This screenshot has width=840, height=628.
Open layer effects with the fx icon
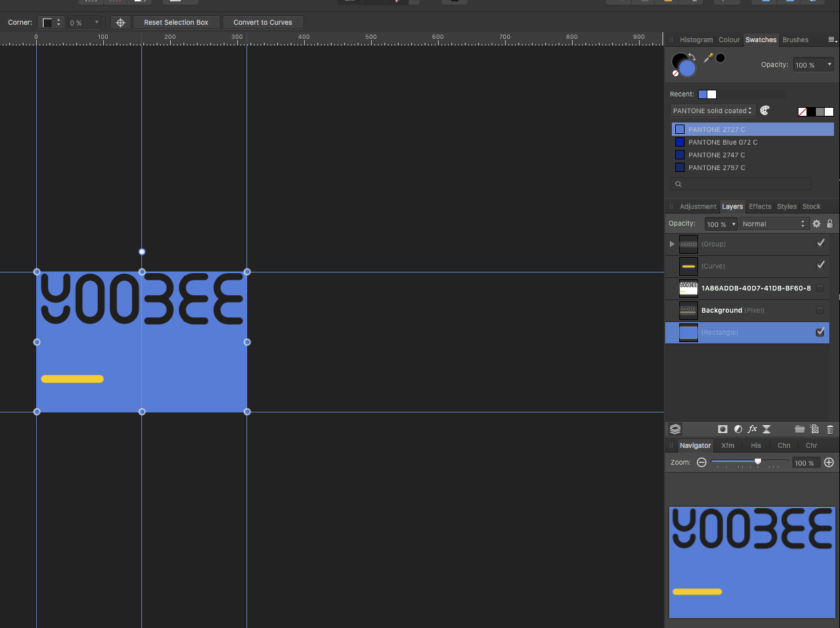[752, 429]
